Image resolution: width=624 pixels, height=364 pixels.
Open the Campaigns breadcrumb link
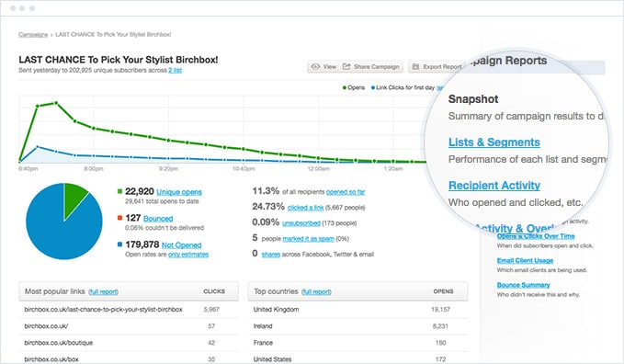click(x=33, y=35)
